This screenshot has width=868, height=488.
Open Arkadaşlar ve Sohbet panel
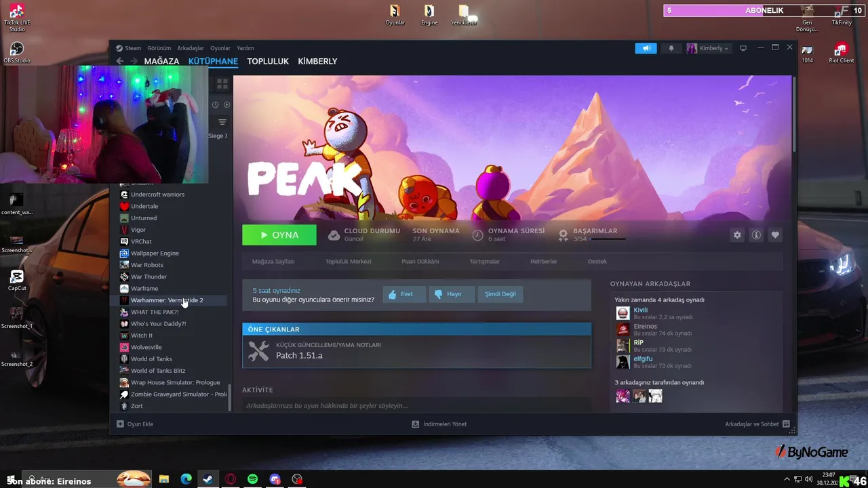click(757, 424)
